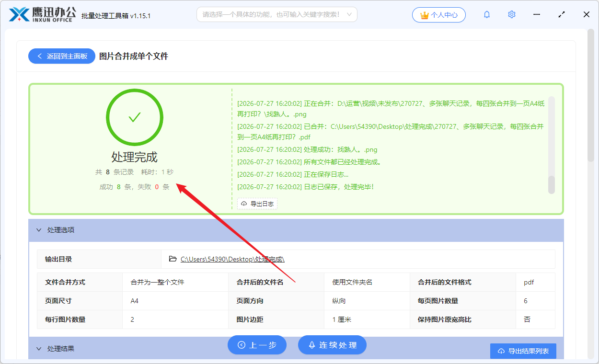Viewport: 599px width, 364px height.
Task: Click the crown icon in 个人中心
Action: pyautogui.click(x=424, y=15)
